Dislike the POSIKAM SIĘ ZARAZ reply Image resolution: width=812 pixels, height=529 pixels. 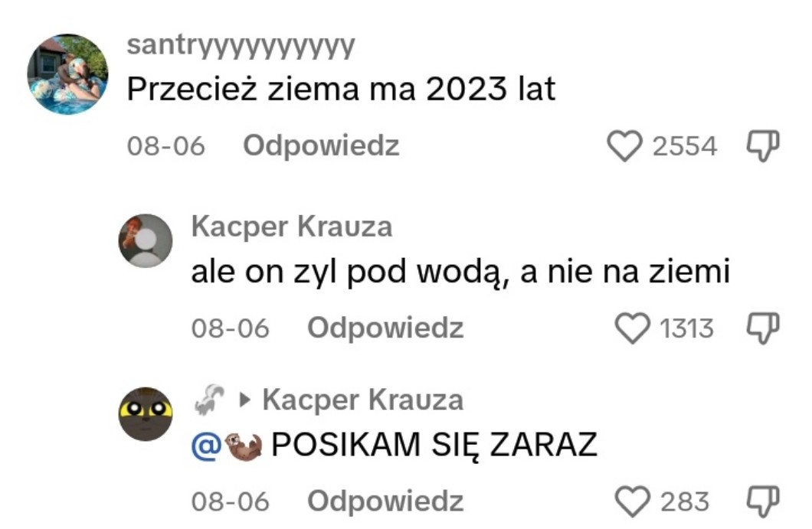point(763,501)
